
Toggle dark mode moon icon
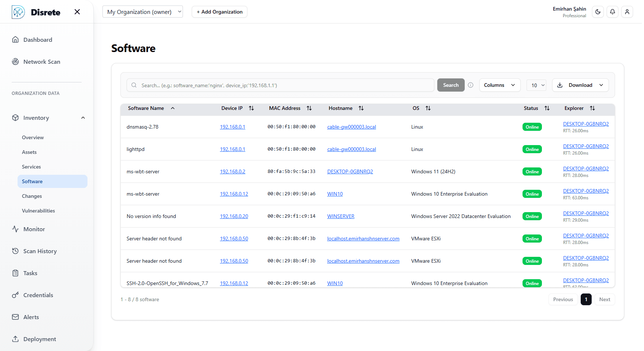point(598,12)
